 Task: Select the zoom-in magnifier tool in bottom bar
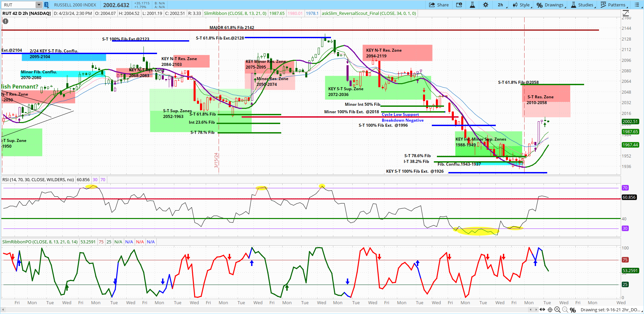[557, 310]
